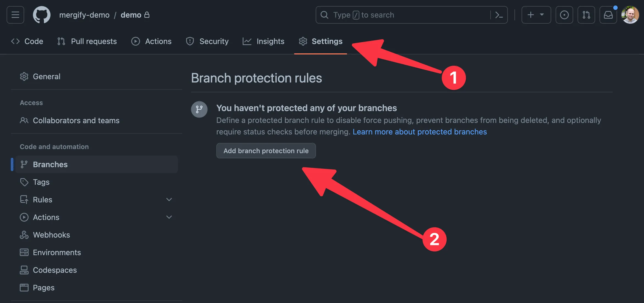Open your notifications inbox
This screenshot has height=303, width=644.
tap(608, 15)
